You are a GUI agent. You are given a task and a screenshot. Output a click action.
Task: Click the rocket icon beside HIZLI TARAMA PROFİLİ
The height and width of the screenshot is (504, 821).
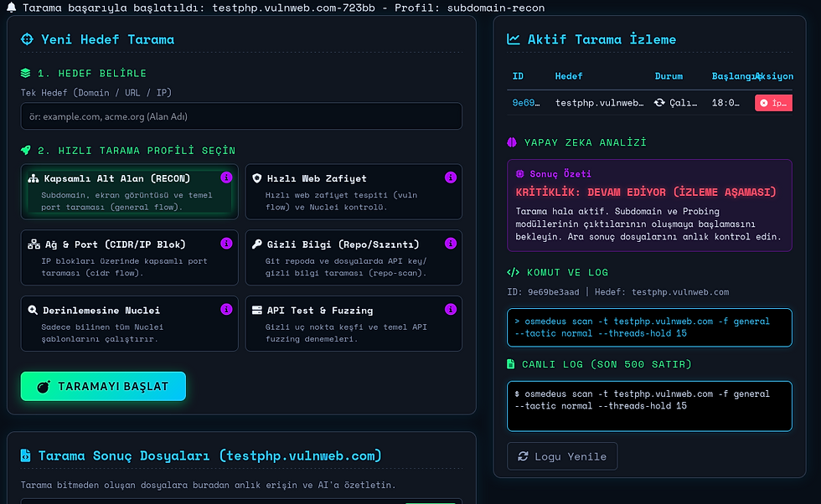26,150
